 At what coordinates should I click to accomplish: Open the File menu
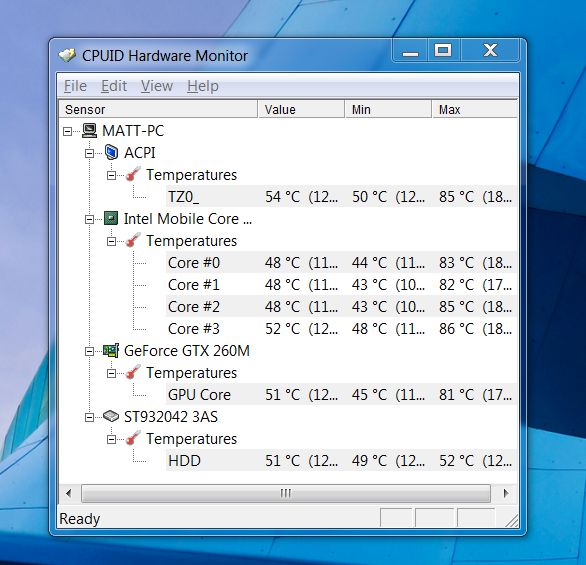point(75,86)
